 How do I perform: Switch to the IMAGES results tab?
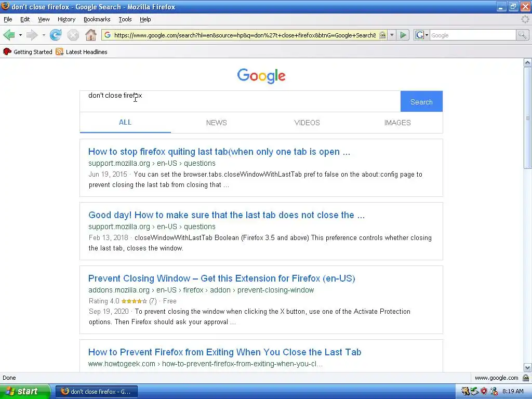click(397, 123)
